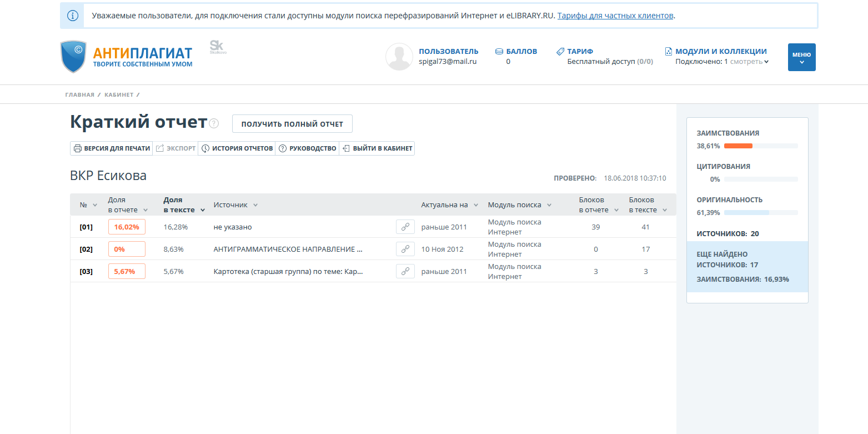This screenshot has height=434, width=868.
Task: Open link icon for source 02
Action: [405, 249]
